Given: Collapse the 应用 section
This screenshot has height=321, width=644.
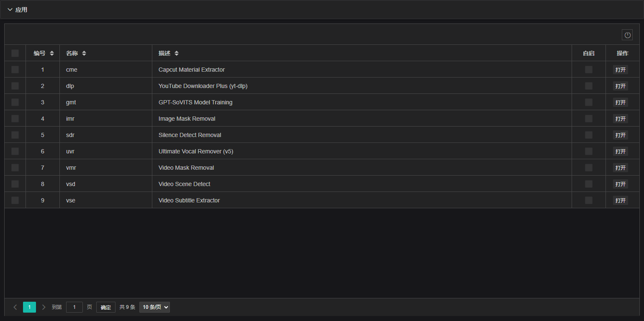Looking at the screenshot, I should click(10, 9).
